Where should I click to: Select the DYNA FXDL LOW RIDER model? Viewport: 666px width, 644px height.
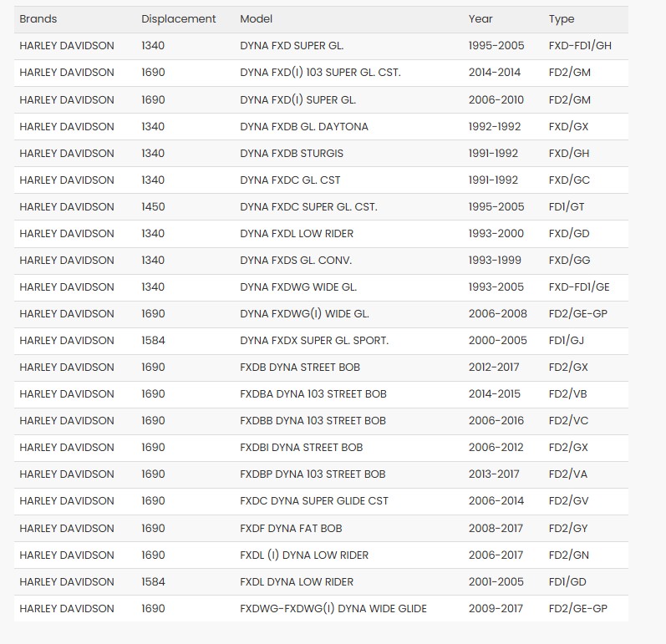pyautogui.click(x=296, y=234)
